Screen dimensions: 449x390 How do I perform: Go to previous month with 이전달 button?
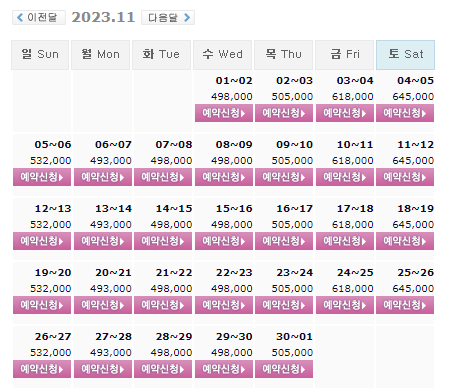39,17
